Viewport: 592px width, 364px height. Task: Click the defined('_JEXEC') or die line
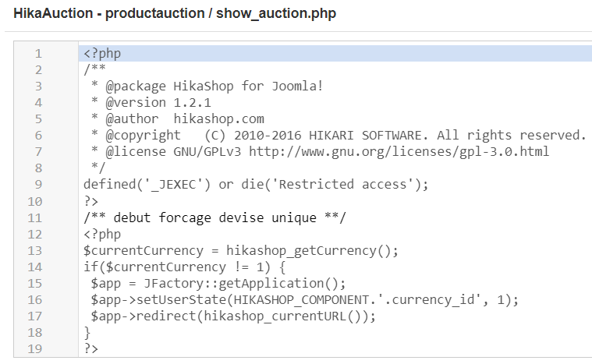click(256, 185)
